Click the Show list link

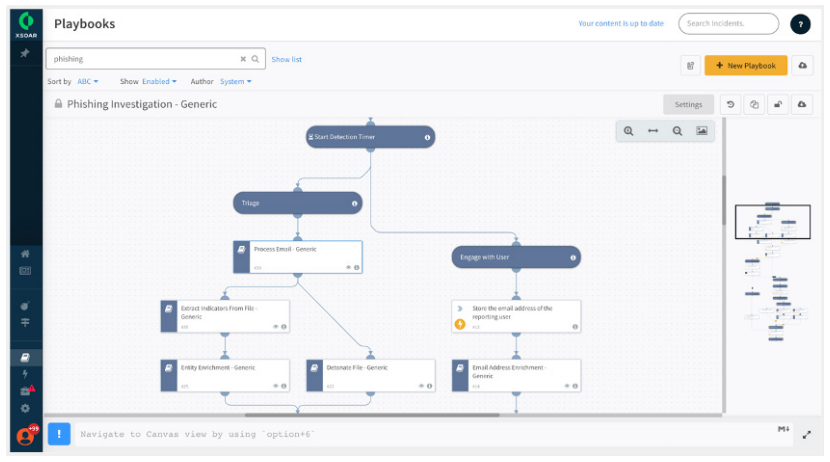(286, 59)
